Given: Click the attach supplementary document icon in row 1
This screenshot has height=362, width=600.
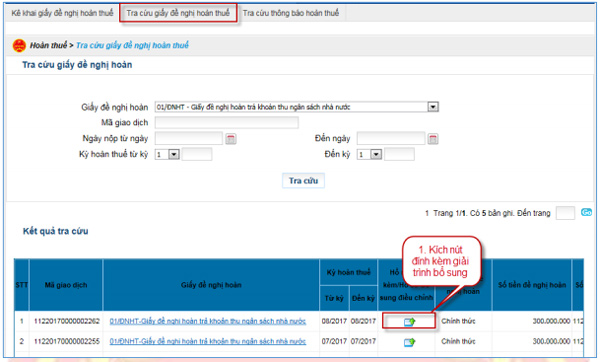Looking at the screenshot, I should (409, 321).
